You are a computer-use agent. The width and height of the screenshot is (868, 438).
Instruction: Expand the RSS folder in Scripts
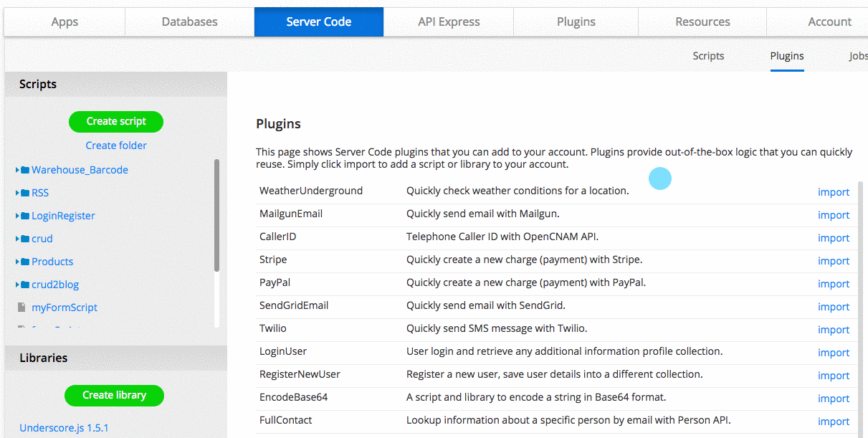[16, 192]
